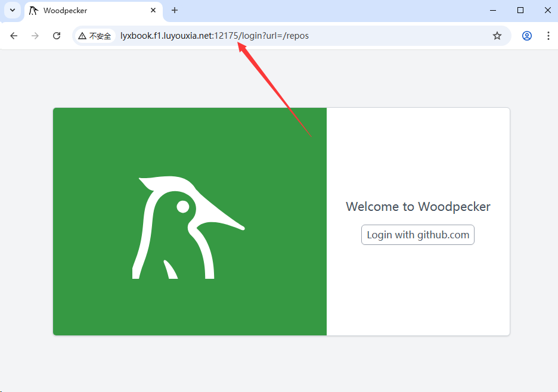Focus the address bar URL text

coord(215,36)
